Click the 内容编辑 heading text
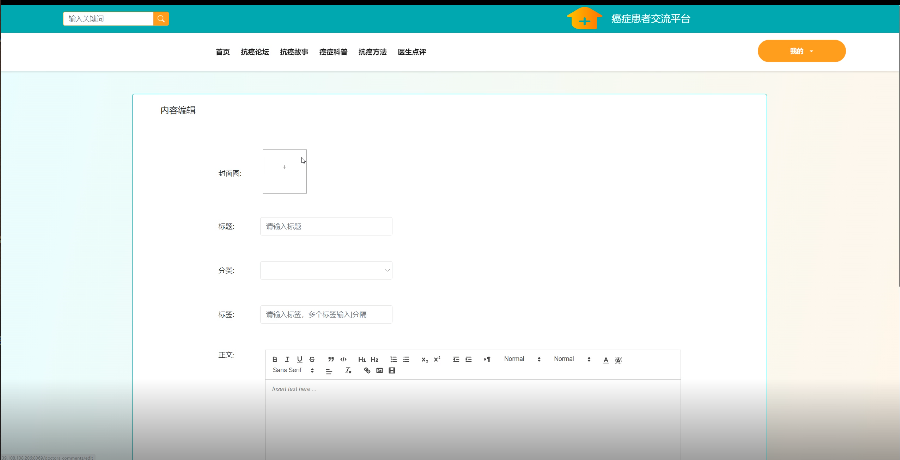 (x=178, y=111)
